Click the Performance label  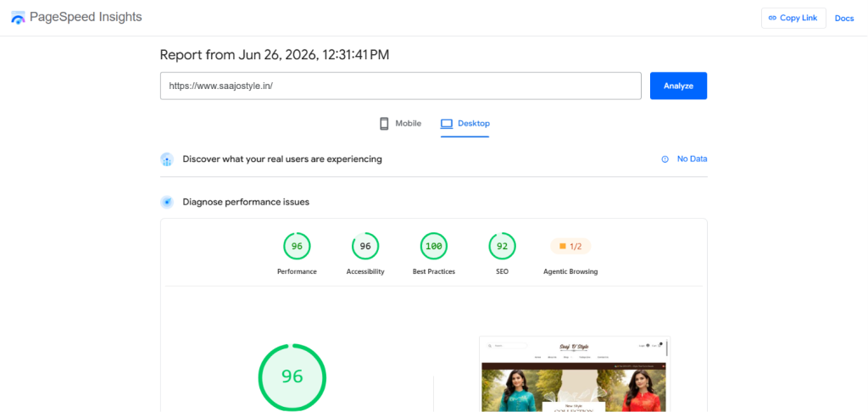tap(297, 272)
